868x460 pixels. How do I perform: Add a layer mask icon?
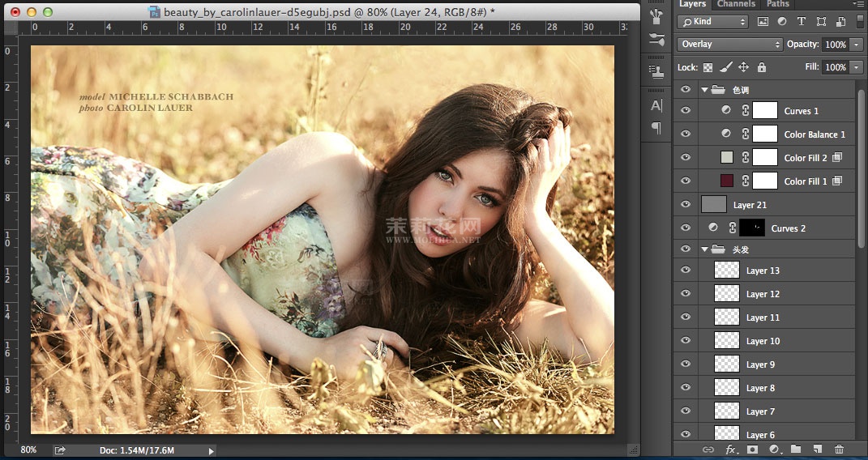(752, 449)
